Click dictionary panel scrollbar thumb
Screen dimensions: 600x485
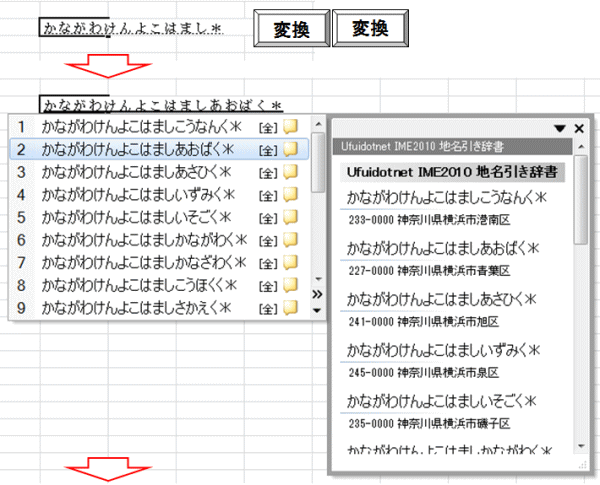coord(581,199)
